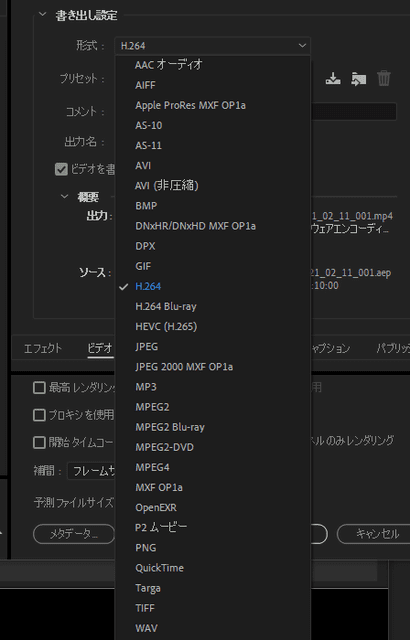Click the save preset icon
410x640 pixels.
click(333, 78)
